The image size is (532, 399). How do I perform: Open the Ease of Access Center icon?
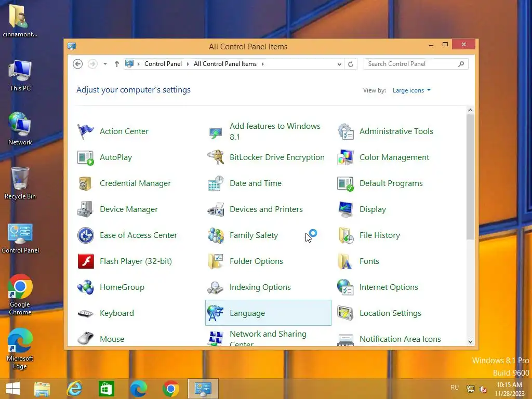(86, 235)
